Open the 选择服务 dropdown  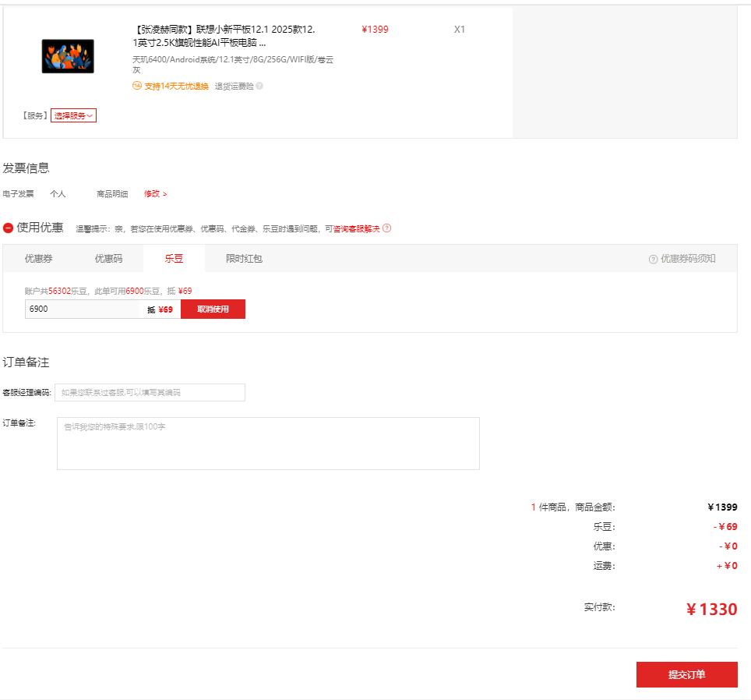pyautogui.click(x=74, y=115)
